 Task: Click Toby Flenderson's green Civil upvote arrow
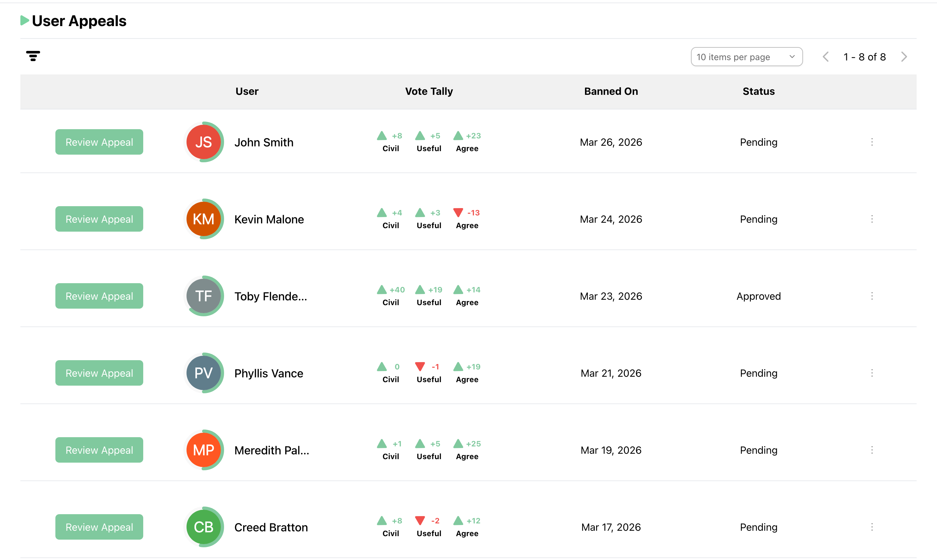pyautogui.click(x=382, y=290)
